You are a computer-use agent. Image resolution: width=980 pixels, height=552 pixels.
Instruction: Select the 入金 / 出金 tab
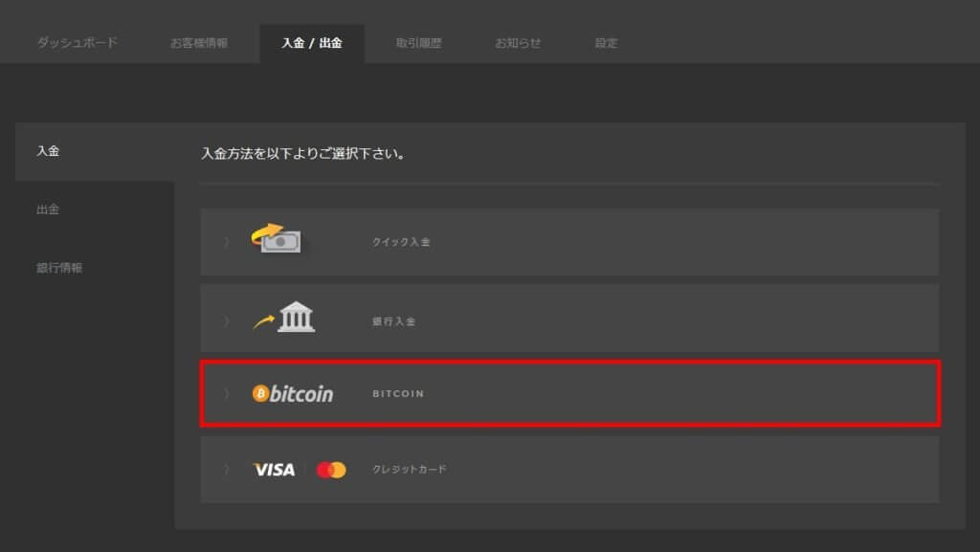click(x=312, y=42)
